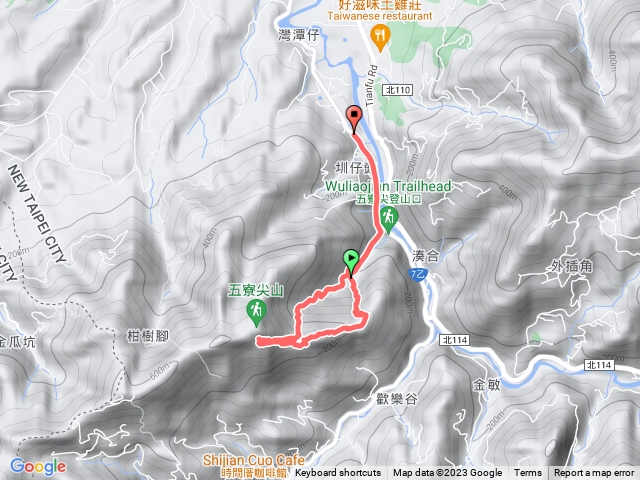
Task: Click the 灣潭仔 place label
Action: pos(299,35)
